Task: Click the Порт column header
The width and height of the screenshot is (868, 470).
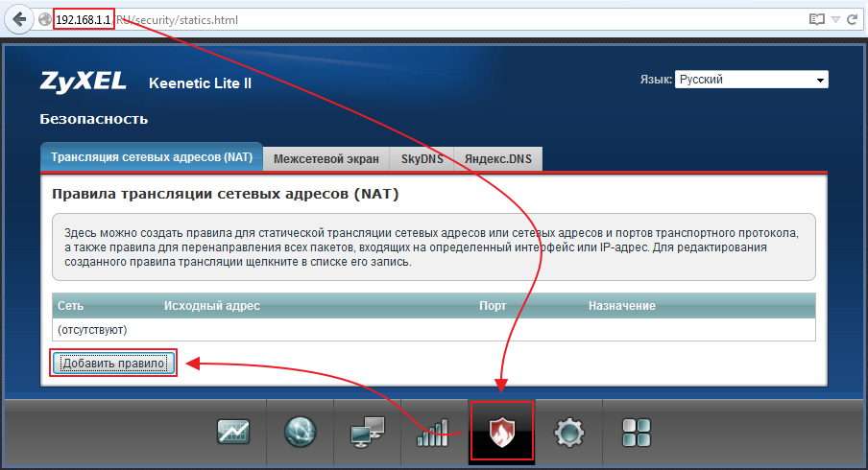Action: [493, 306]
